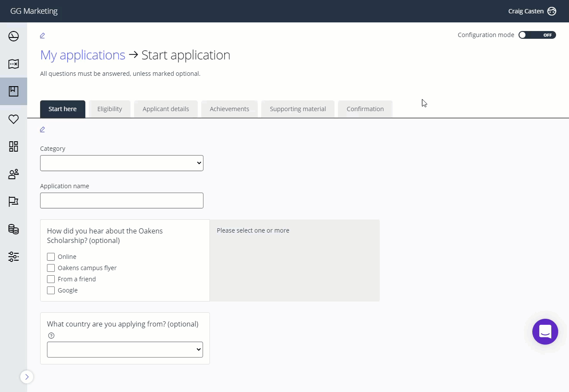Check the Oakens campus flyer checkbox
The image size is (569, 392).
tap(50, 268)
